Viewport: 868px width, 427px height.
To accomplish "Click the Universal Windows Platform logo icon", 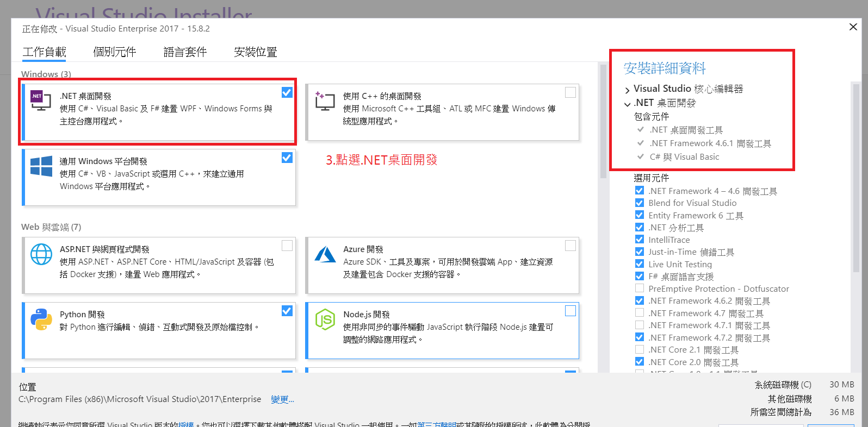I will [41, 166].
